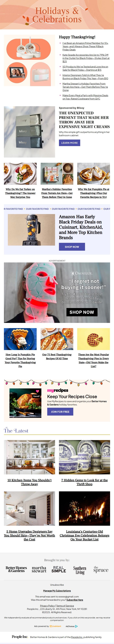This screenshot has width=114, height=644.
Task: Open the Privacy Policy link
Action: pyautogui.click(x=47, y=606)
